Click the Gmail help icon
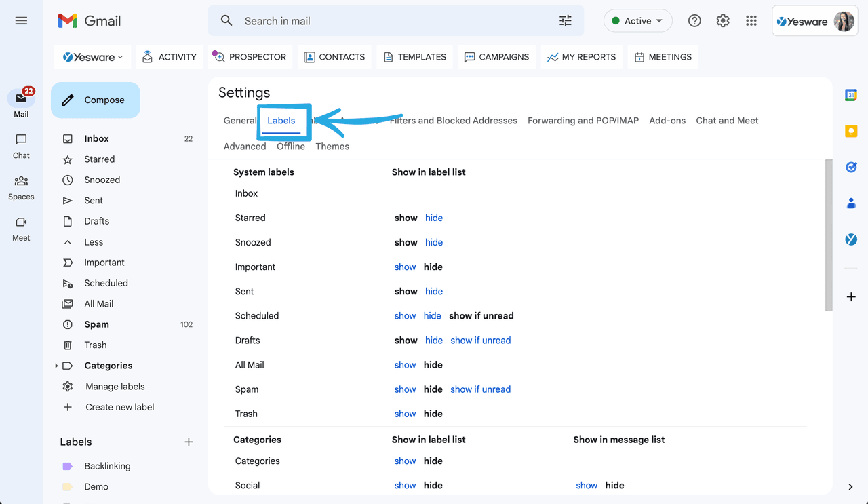Image resolution: width=868 pixels, height=504 pixels. tap(694, 21)
